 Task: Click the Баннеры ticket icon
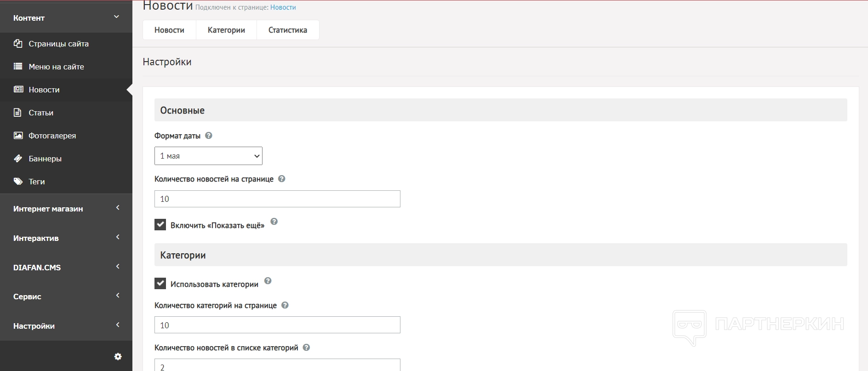[x=18, y=159]
